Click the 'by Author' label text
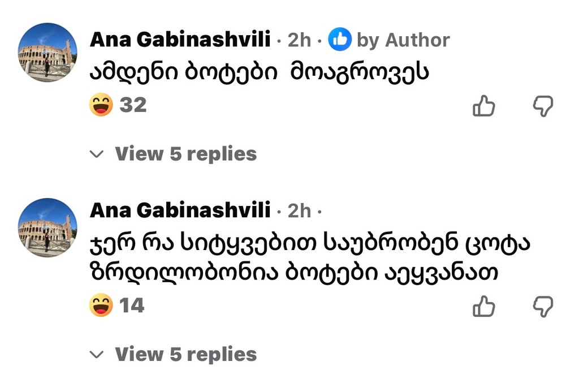Image resolution: width=579 pixels, height=392 pixels. 403,40
